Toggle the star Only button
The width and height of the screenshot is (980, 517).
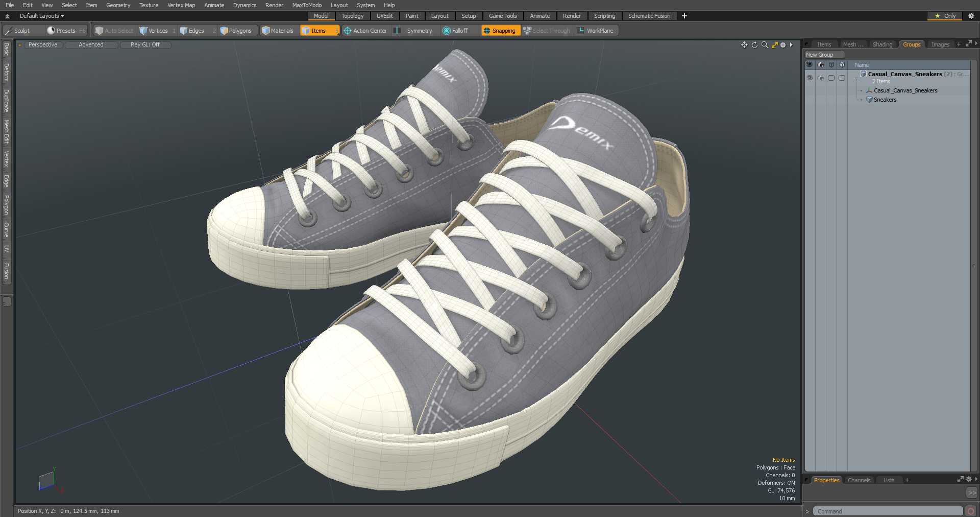[x=945, y=16]
